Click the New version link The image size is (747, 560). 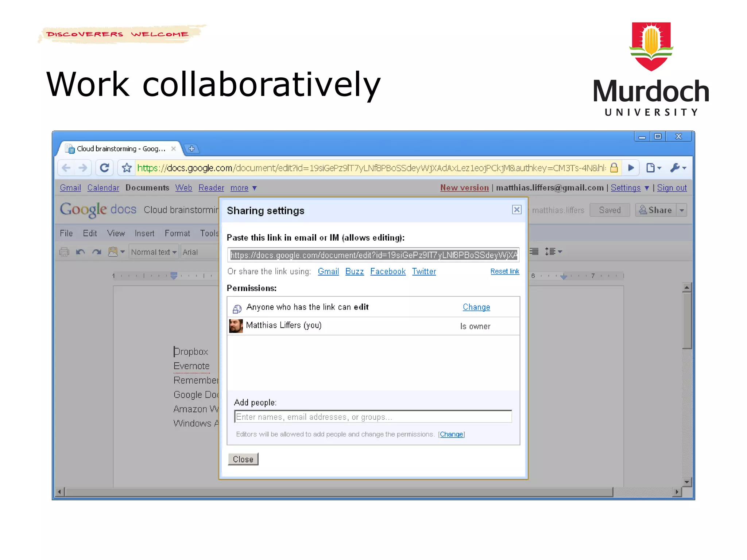point(464,188)
